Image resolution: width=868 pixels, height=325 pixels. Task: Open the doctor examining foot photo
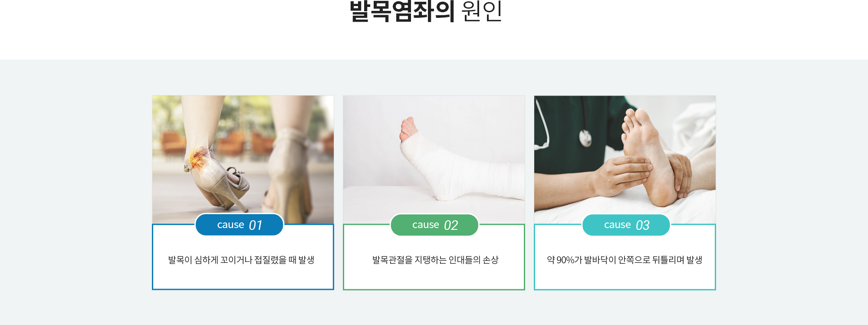625,159
